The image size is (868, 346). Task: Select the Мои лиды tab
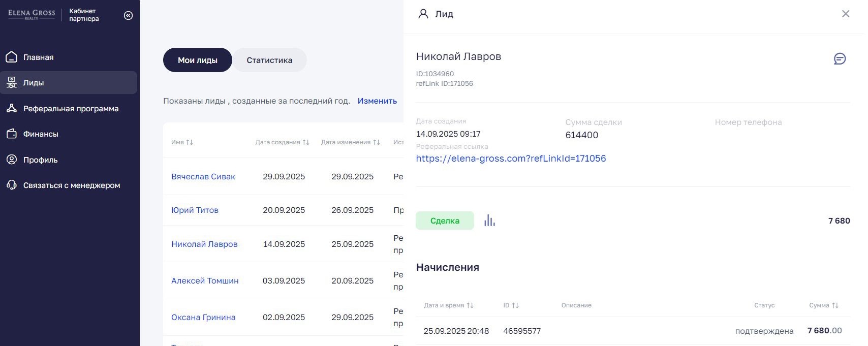coord(197,60)
